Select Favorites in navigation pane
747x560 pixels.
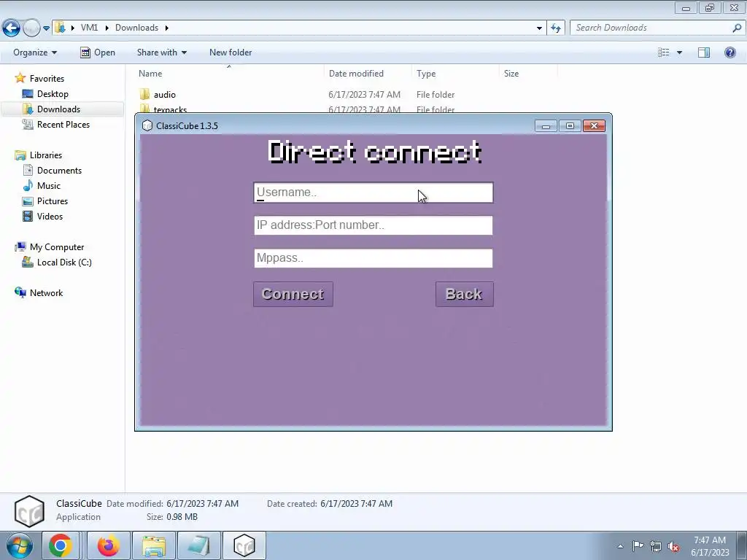[47, 79]
